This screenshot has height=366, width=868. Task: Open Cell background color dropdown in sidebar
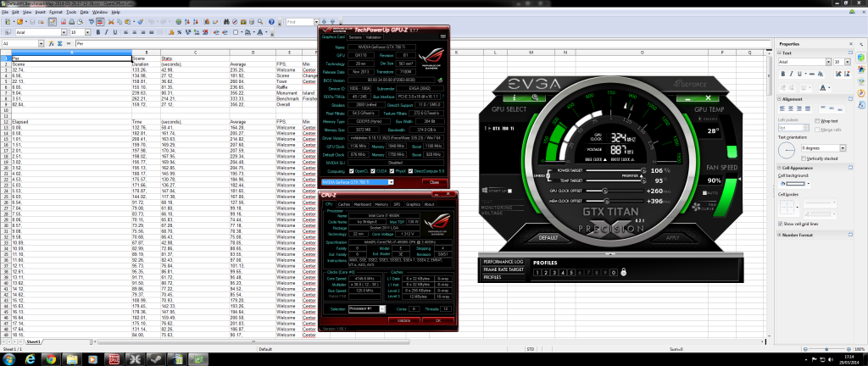(x=809, y=184)
